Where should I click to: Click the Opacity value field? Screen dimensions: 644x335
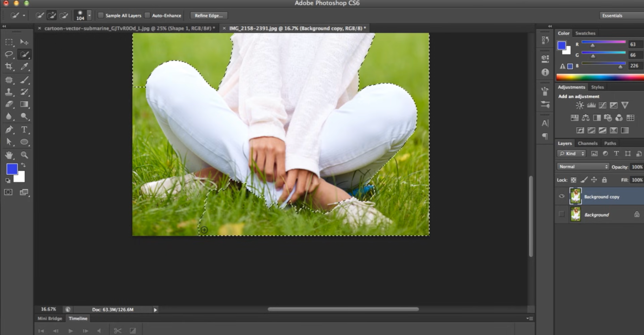coord(637,167)
